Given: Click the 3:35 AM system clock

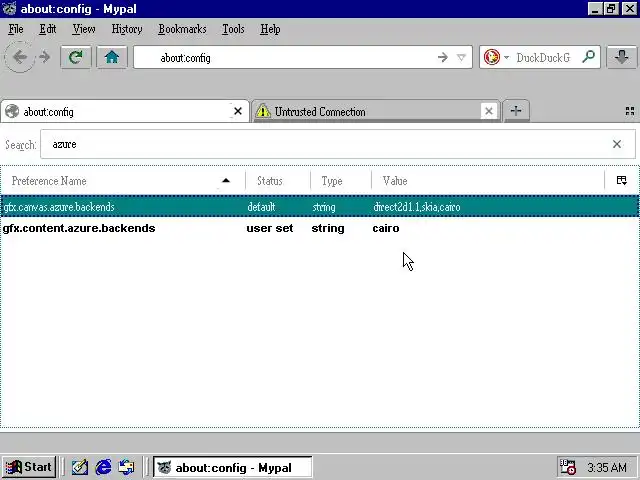Looking at the screenshot, I should click(607, 467).
